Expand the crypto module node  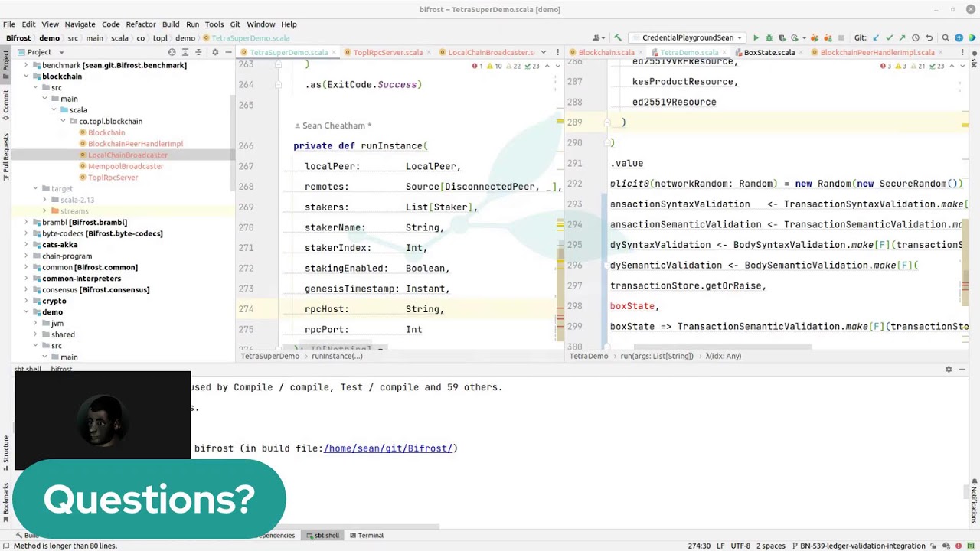(26, 301)
